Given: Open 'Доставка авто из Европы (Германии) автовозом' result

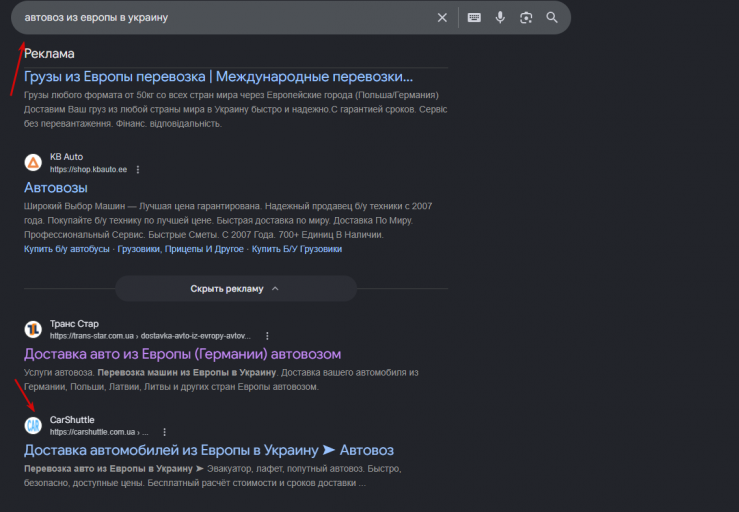Looking at the screenshot, I should point(182,354).
